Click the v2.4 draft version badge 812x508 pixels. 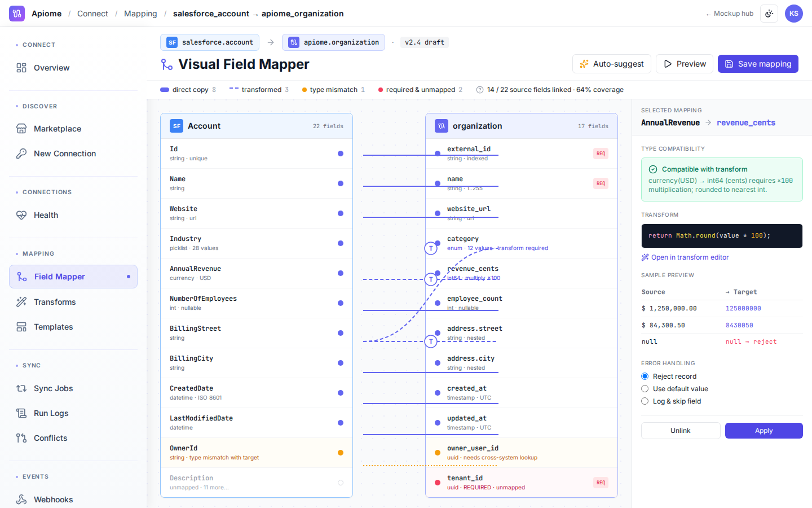tap(425, 42)
